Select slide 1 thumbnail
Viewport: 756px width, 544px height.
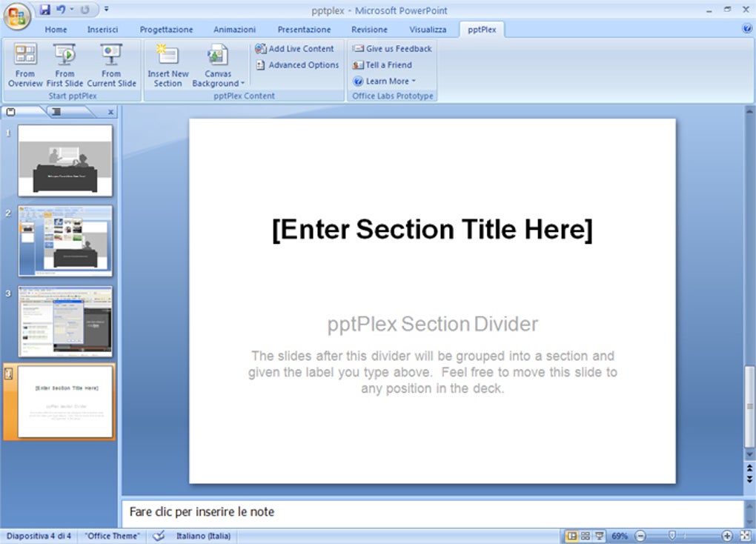[65, 160]
